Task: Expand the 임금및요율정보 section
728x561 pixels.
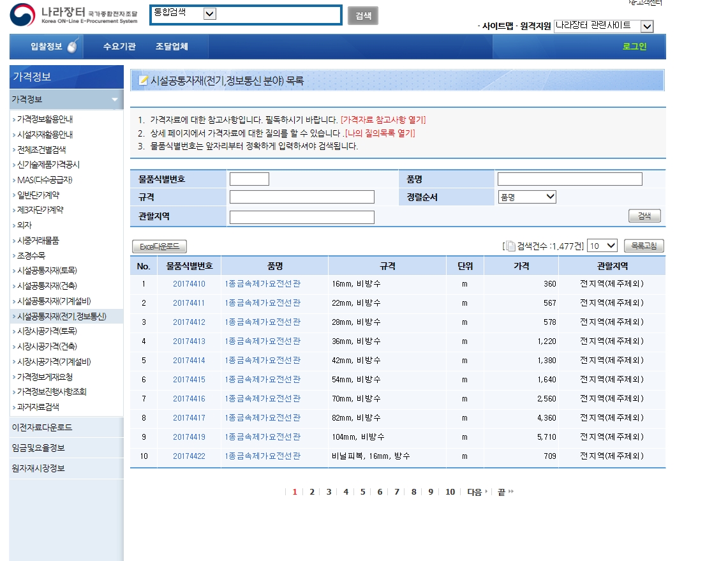Action: [x=66, y=447]
